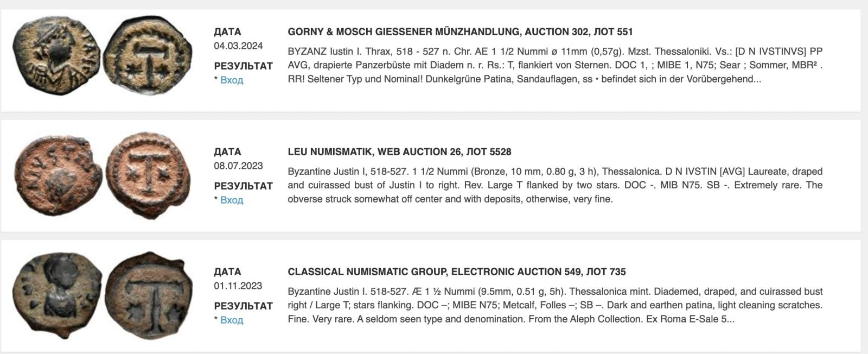Select the BYZANZ Iustin I. Thrax description text

(555, 65)
